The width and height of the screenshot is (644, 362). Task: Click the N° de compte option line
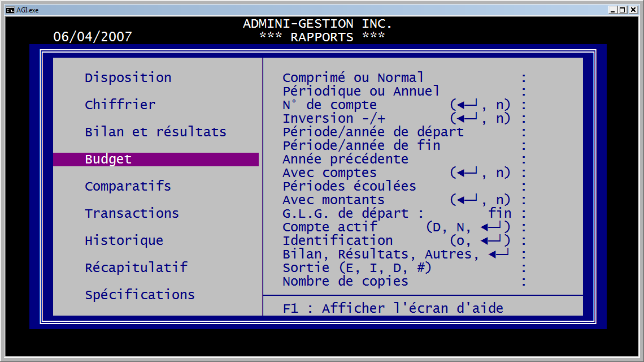(x=329, y=105)
